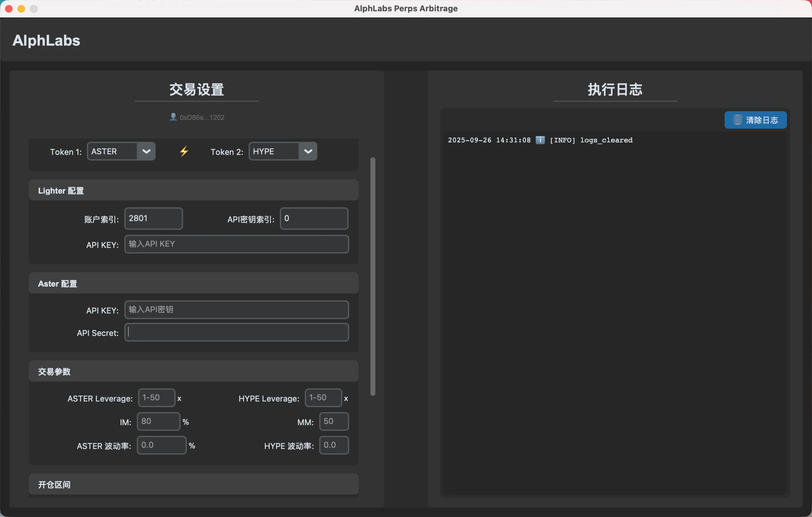This screenshot has width=812, height=517.
Task: Click the lightning bolt icon between tokens
Action: tap(184, 151)
